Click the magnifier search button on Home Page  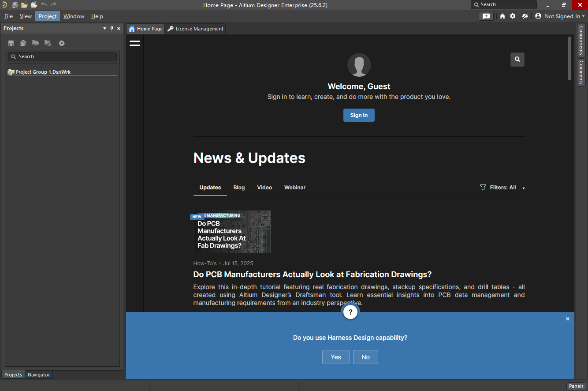(x=517, y=60)
